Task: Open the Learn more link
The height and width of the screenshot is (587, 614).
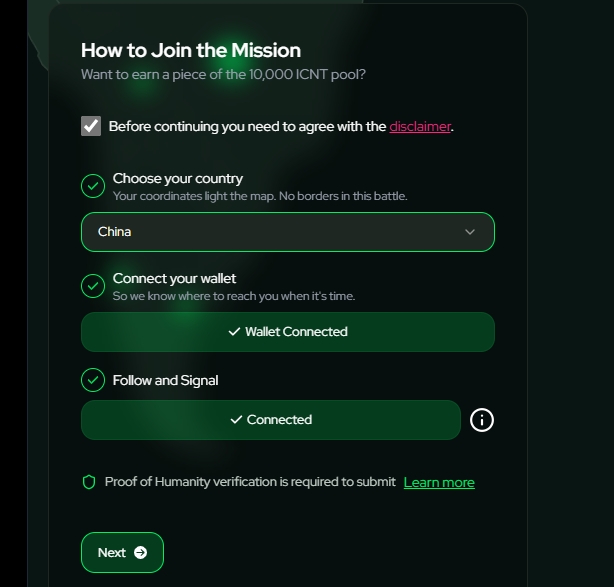Action: coord(439,482)
